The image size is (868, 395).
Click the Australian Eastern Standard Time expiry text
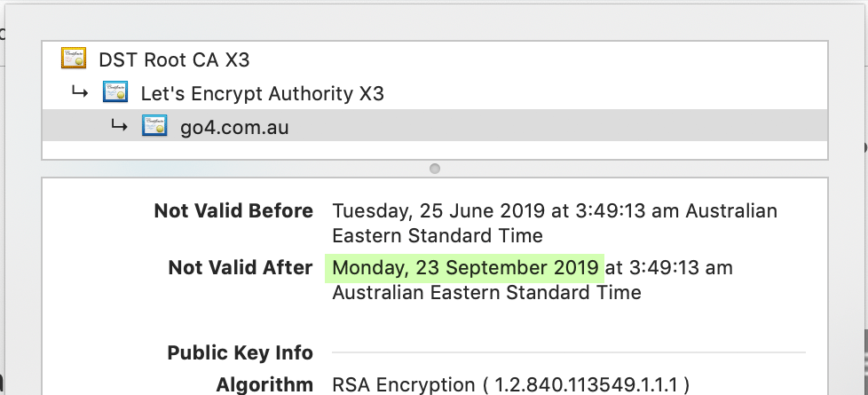[486, 292]
